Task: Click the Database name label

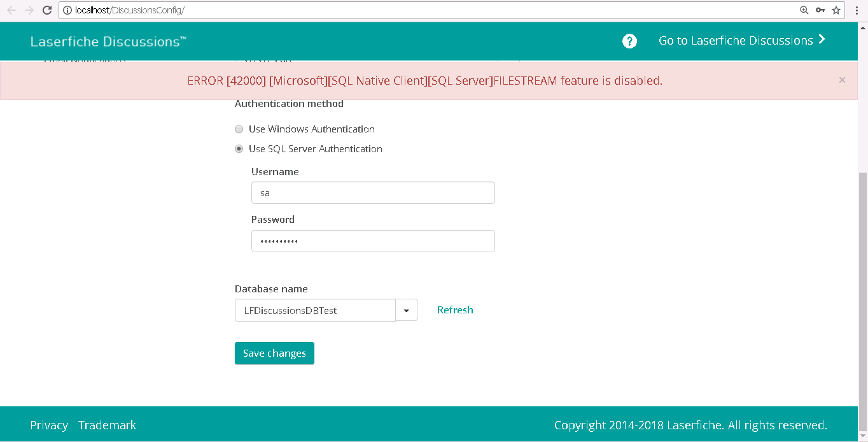Action: (271, 289)
